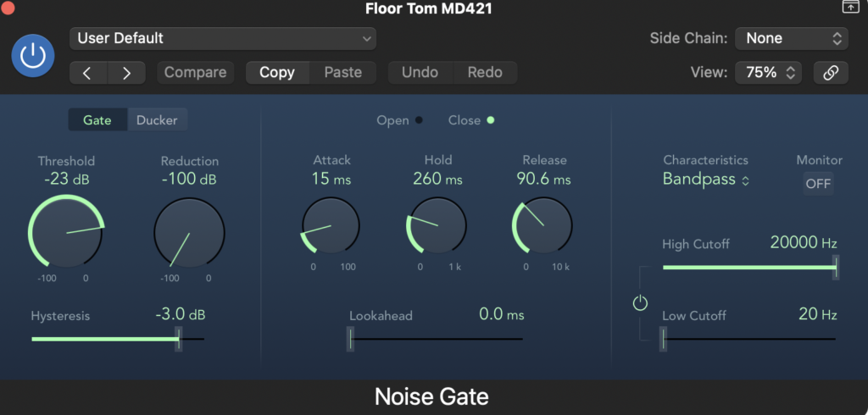Go to previous preset with left arrow
This screenshot has width=868, height=415.
[x=87, y=73]
